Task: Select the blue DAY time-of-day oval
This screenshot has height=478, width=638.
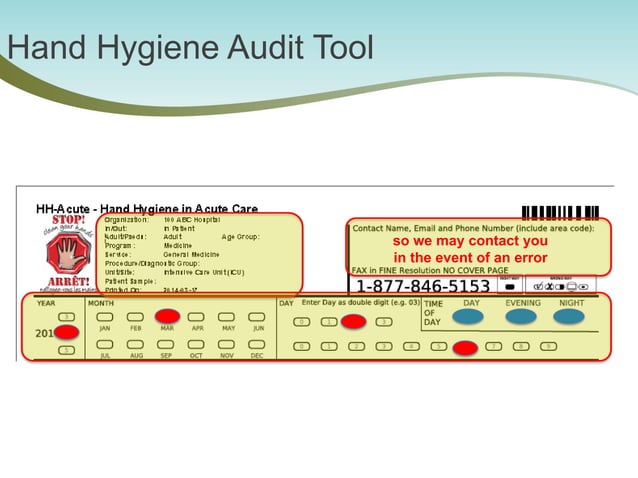Action: coord(468,316)
